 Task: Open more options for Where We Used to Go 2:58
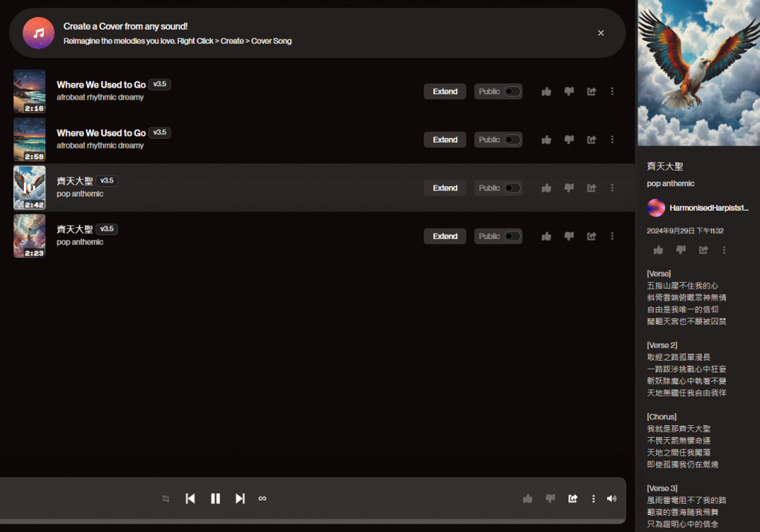tap(612, 139)
